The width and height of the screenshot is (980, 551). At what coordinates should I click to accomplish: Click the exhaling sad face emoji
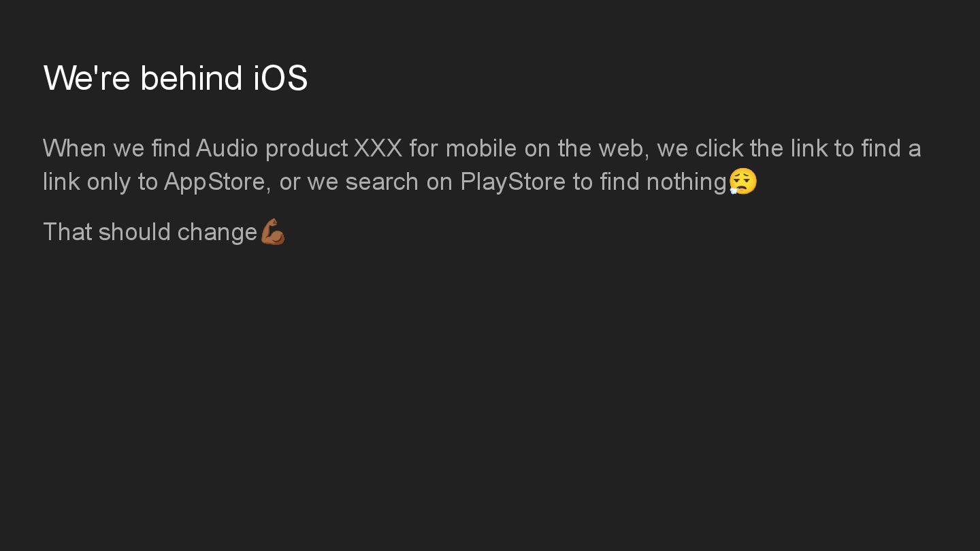[x=742, y=181]
